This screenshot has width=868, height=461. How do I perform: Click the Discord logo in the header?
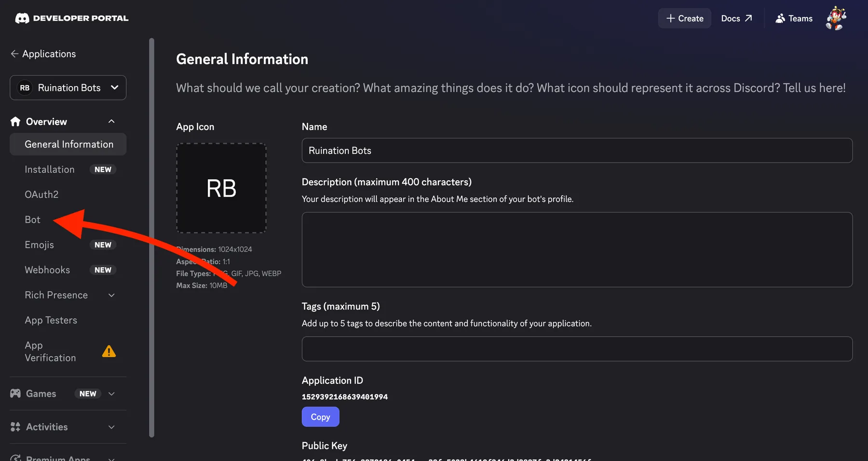coord(22,18)
